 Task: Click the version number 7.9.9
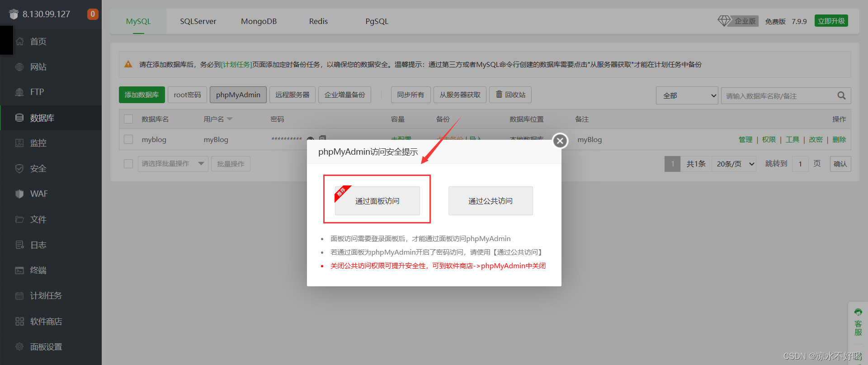(799, 21)
